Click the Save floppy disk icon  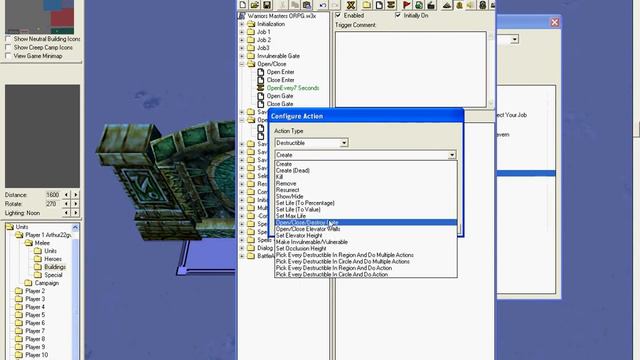click(x=267, y=5)
